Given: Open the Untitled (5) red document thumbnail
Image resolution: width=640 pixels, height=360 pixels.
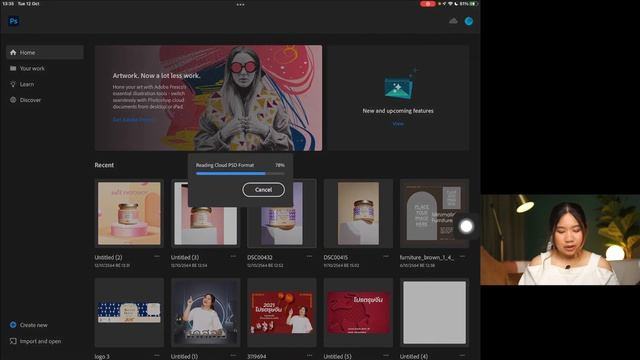Looking at the screenshot, I should pos(358,313).
